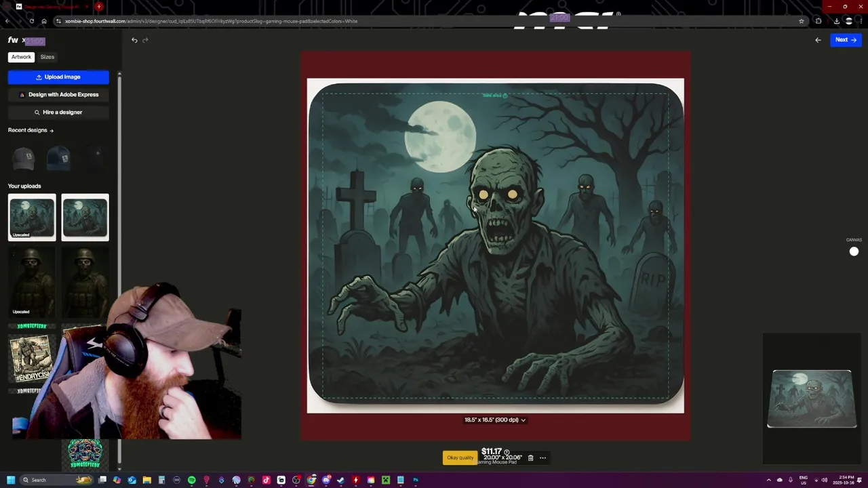Open a new browser tab
The width and height of the screenshot is (868, 488).
tap(99, 7)
